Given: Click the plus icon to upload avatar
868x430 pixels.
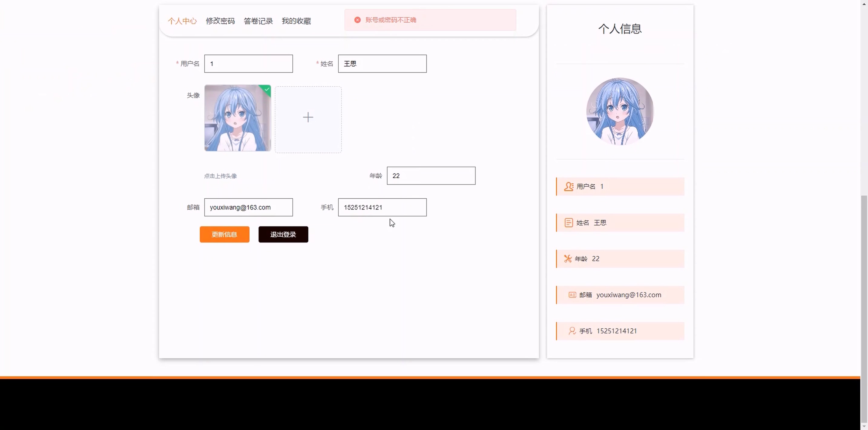Looking at the screenshot, I should point(308,118).
